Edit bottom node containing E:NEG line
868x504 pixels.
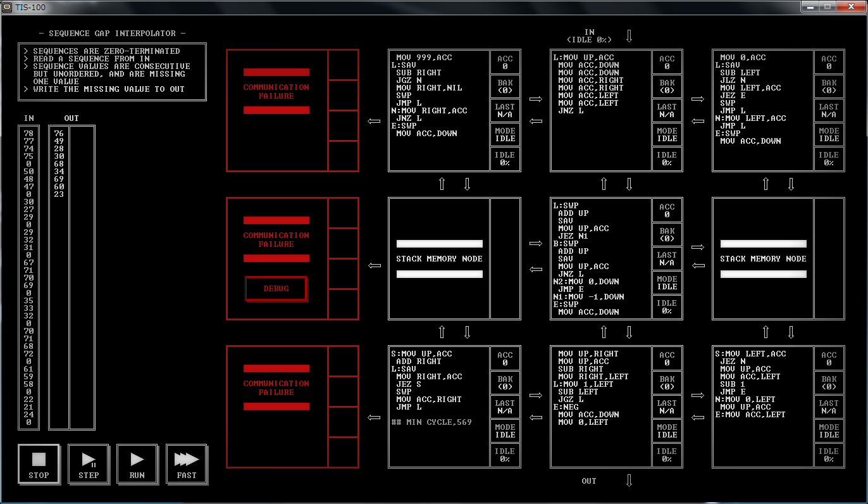click(601, 406)
